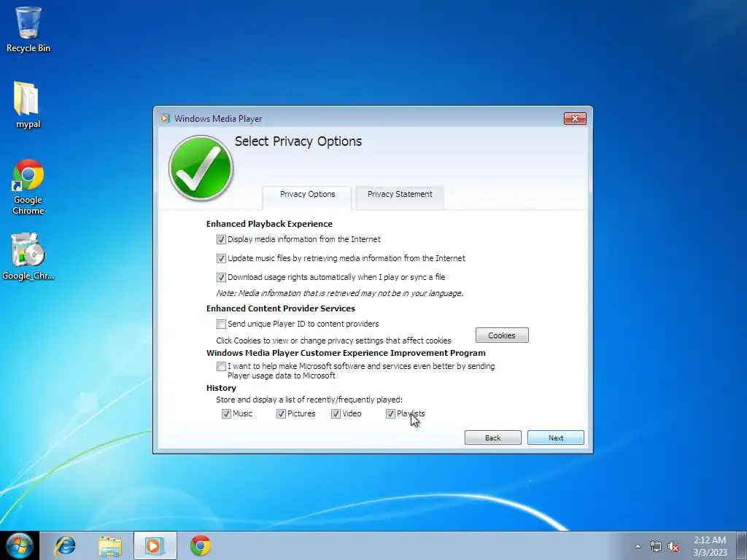The height and width of the screenshot is (560, 747).
Task: Click the muted volume tray icon
Action: point(673,546)
